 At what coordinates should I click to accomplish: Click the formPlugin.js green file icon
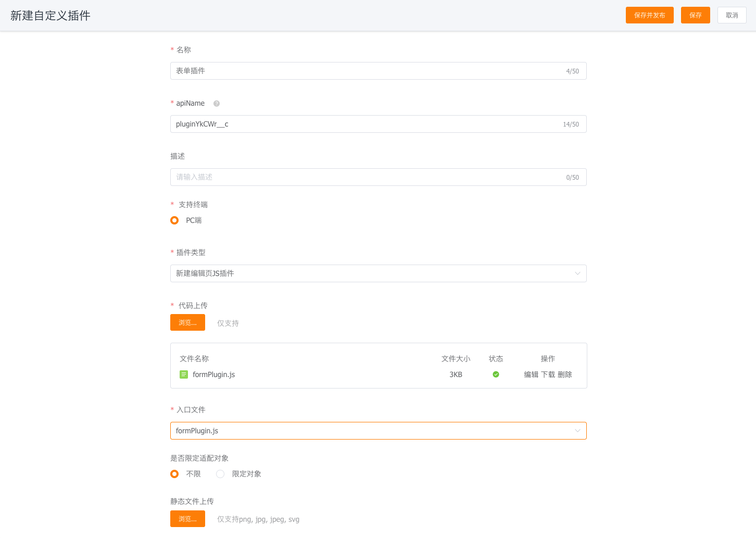click(184, 374)
